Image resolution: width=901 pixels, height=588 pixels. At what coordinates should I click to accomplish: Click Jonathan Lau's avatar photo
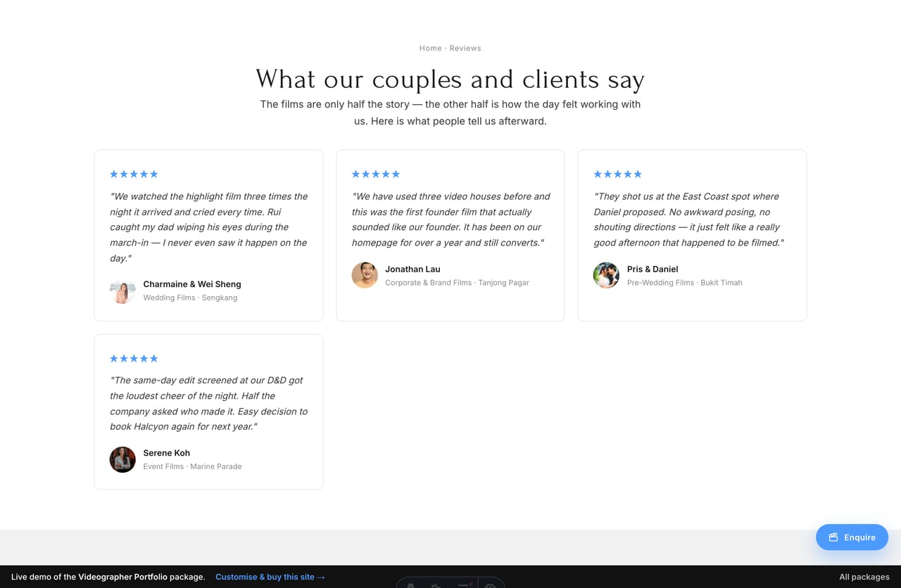tap(365, 275)
